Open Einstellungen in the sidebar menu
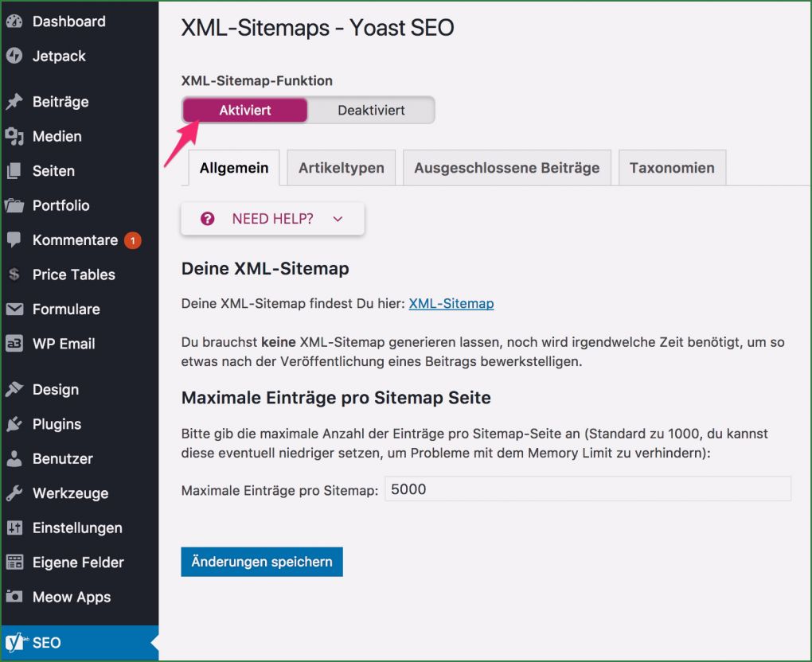812x662 pixels. tap(77, 528)
